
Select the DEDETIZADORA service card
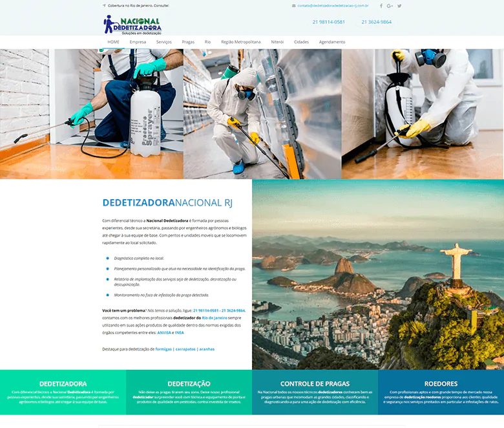(63, 392)
